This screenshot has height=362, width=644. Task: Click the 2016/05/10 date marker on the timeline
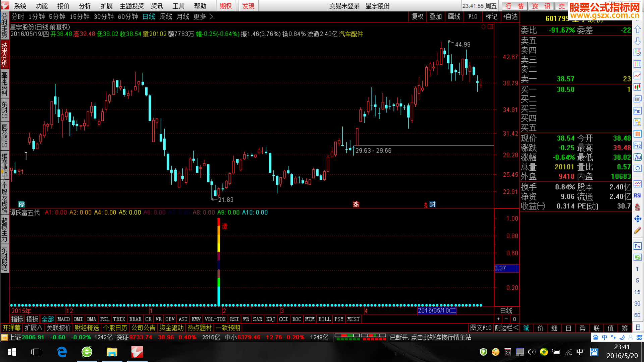[x=437, y=310]
